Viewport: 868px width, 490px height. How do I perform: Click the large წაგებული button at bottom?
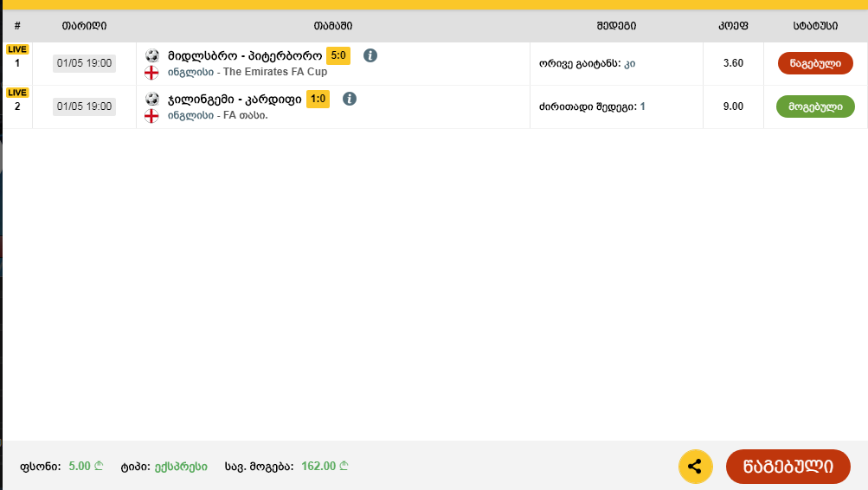pyautogui.click(x=788, y=466)
